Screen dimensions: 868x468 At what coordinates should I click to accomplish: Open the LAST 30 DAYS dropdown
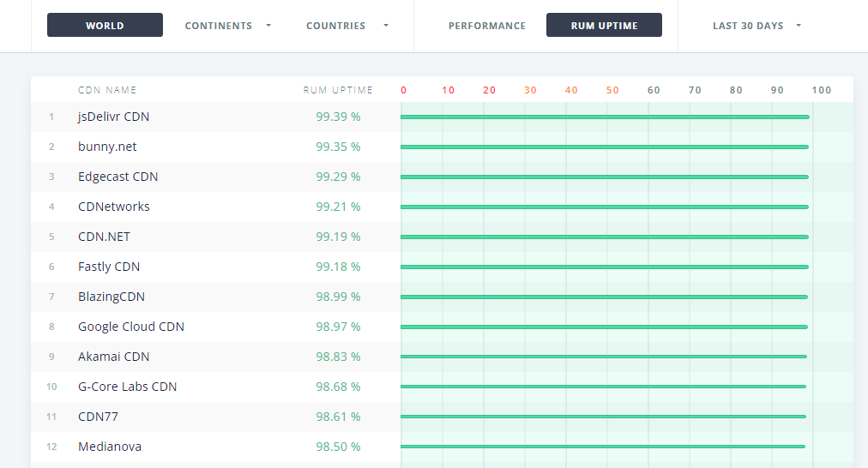coord(756,26)
